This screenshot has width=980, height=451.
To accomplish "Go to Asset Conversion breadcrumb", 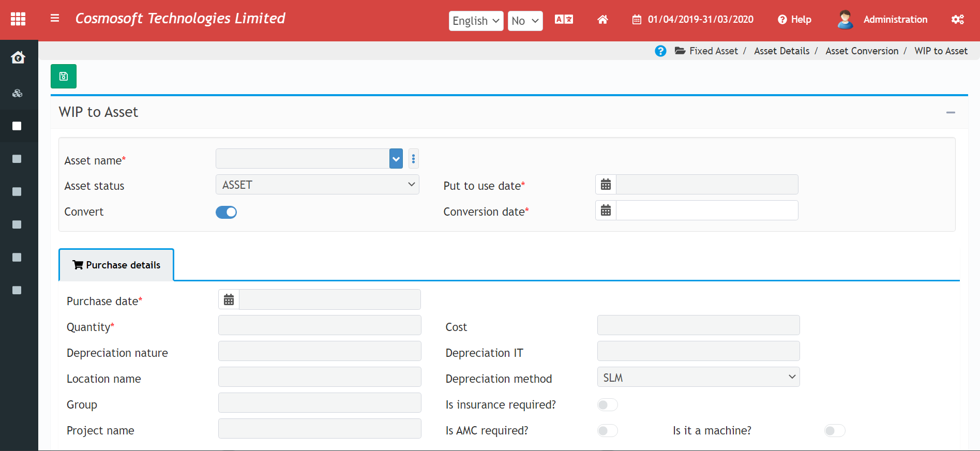I will click(862, 51).
